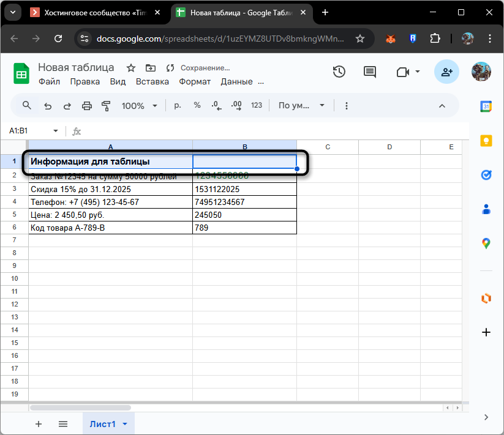
Task: Open the comments icon
Action: click(370, 72)
